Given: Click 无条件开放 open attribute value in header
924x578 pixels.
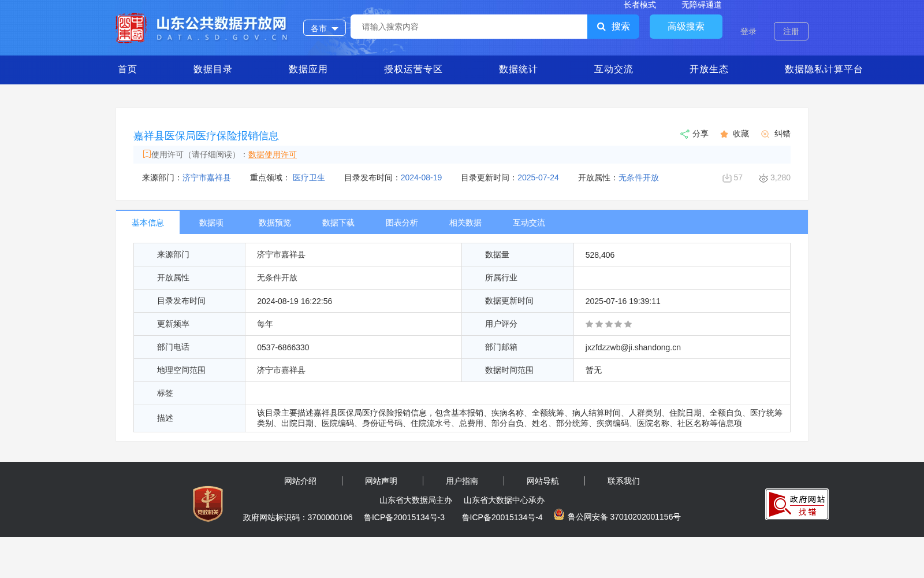Looking at the screenshot, I should (x=639, y=177).
